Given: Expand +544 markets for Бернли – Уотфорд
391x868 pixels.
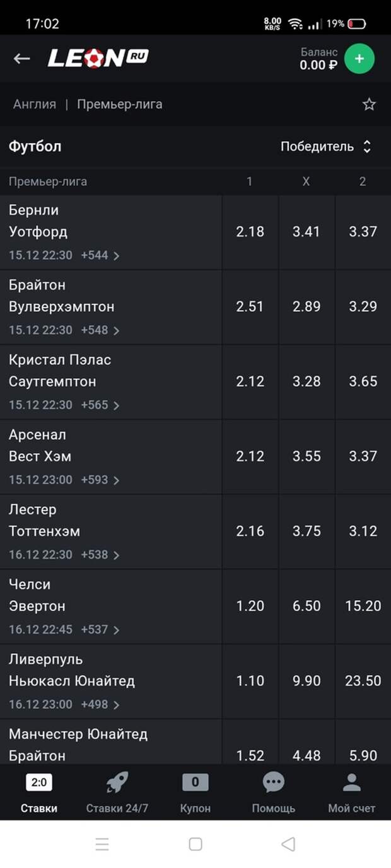Looking at the screenshot, I should (100, 255).
